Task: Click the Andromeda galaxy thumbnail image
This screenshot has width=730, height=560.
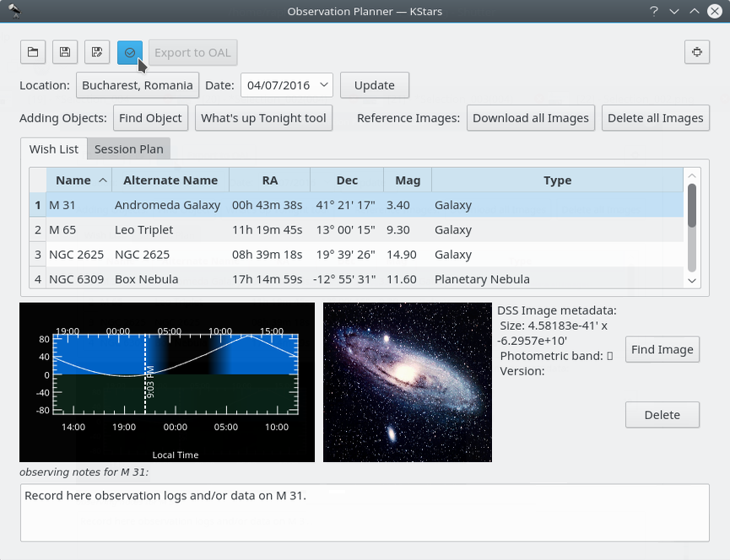Action: (x=407, y=382)
